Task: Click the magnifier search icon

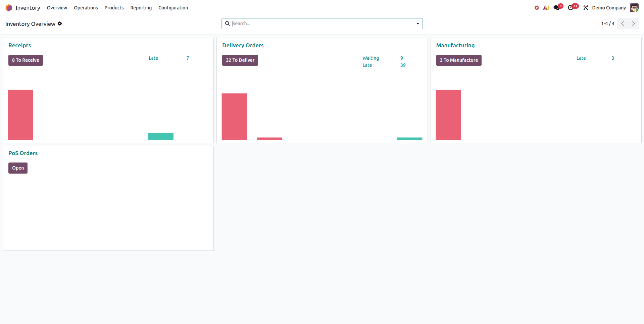Action: click(x=227, y=24)
